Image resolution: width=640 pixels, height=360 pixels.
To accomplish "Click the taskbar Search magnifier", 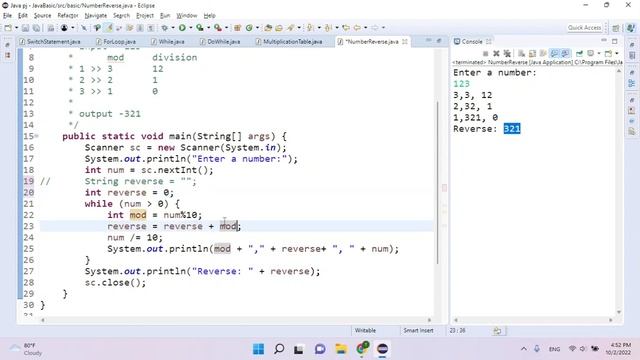I will click(x=279, y=349).
